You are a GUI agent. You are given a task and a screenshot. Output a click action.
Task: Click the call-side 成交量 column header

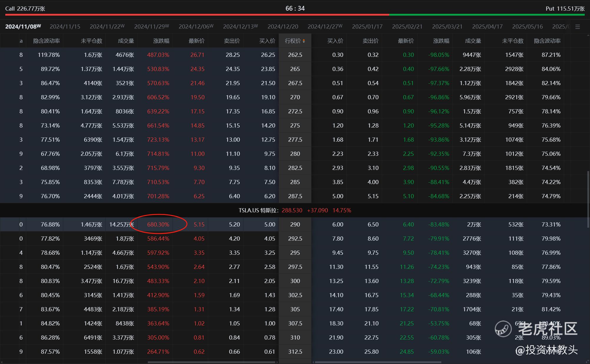(x=126, y=41)
